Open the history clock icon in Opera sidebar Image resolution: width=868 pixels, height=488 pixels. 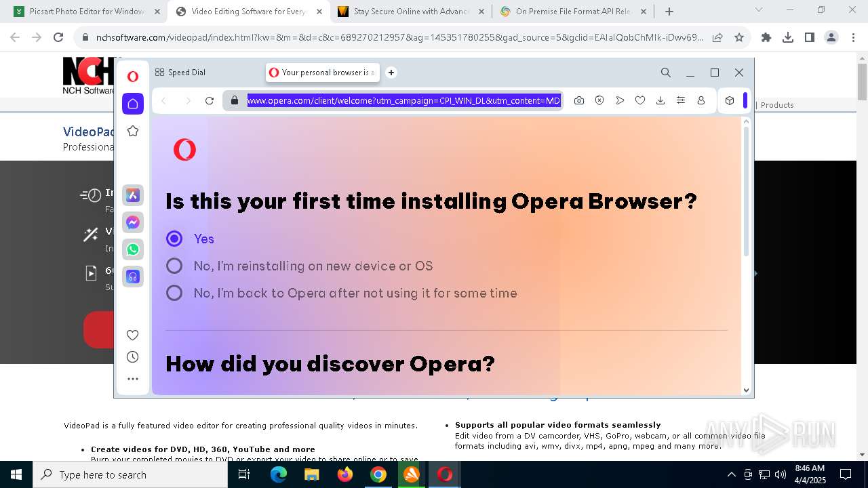(x=133, y=357)
